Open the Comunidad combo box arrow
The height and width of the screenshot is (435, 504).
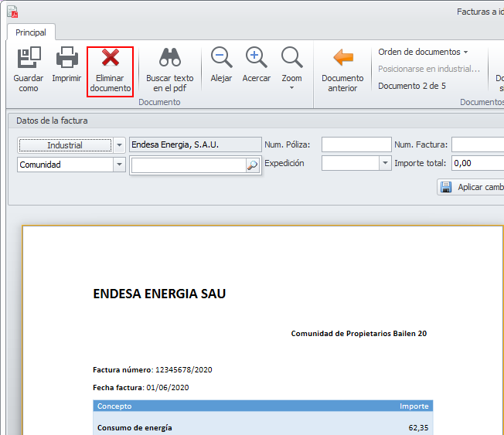(x=119, y=165)
